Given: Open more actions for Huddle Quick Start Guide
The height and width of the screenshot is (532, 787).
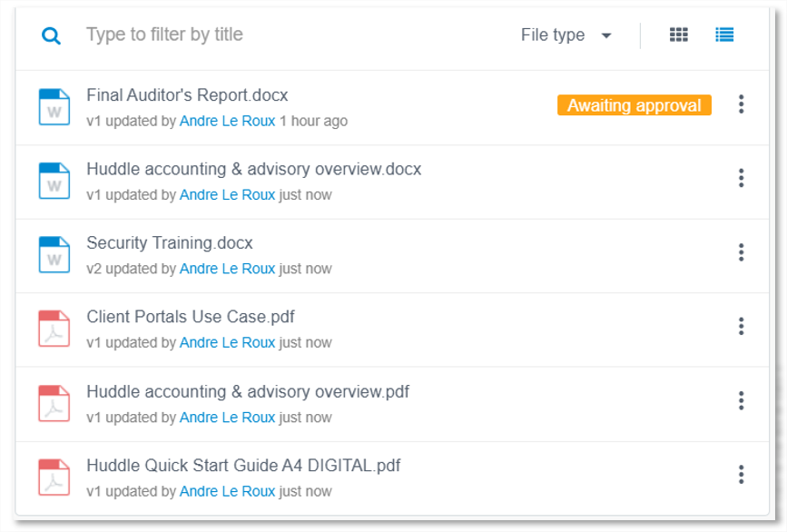Looking at the screenshot, I should coord(741,474).
